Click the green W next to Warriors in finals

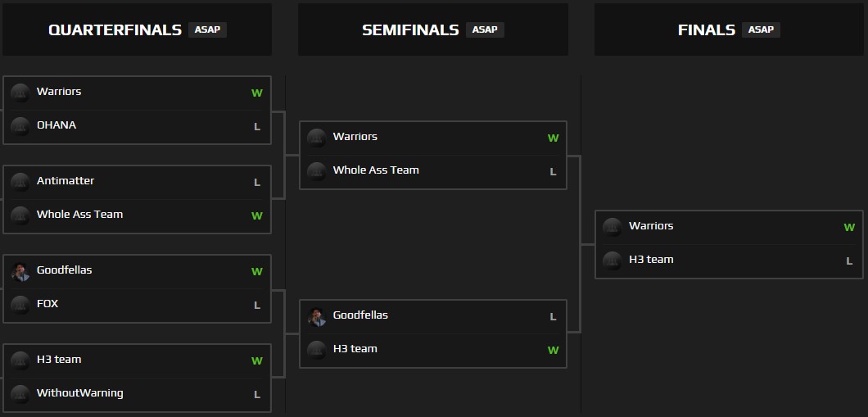pos(849,228)
